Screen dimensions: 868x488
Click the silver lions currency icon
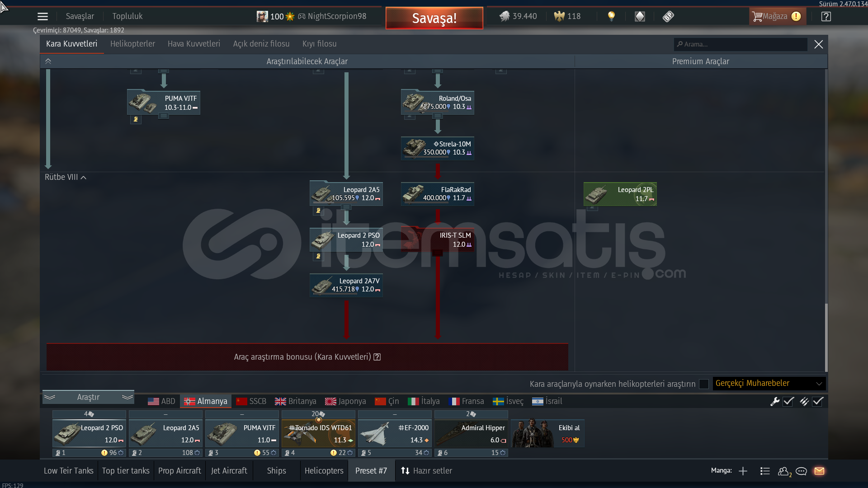point(505,16)
